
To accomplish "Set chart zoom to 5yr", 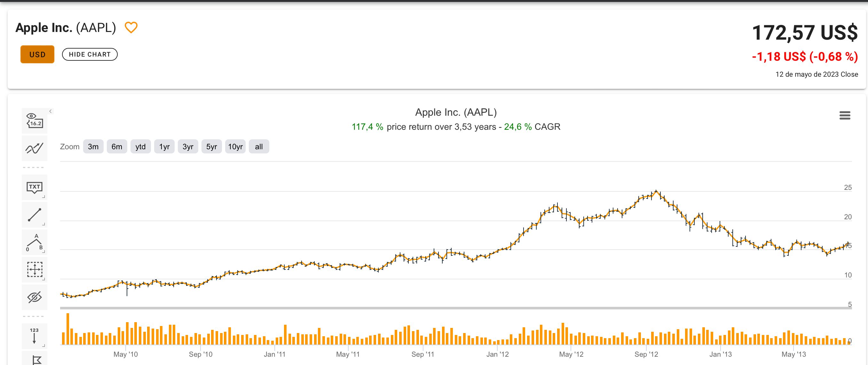I will point(212,146).
